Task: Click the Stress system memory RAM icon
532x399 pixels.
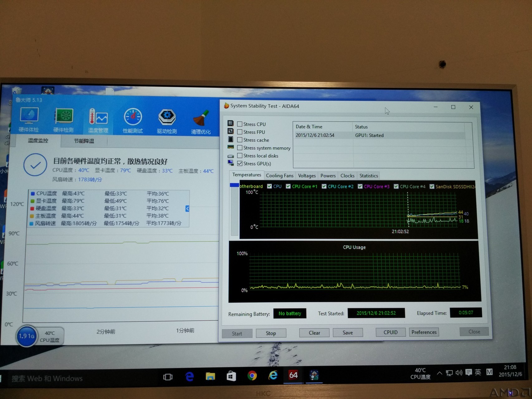Action: click(x=231, y=147)
